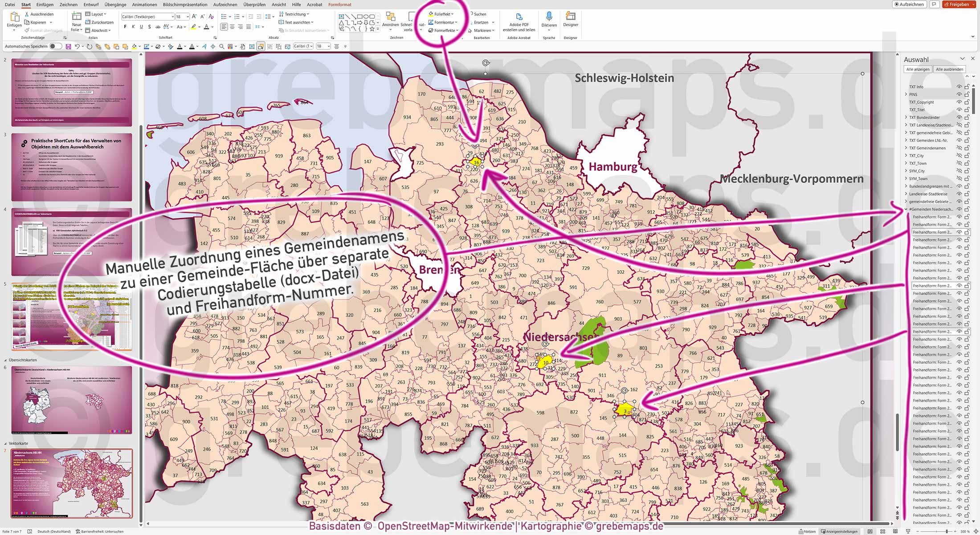The image size is (980, 535).
Task: Select the Bold formatting icon
Action: (125, 27)
